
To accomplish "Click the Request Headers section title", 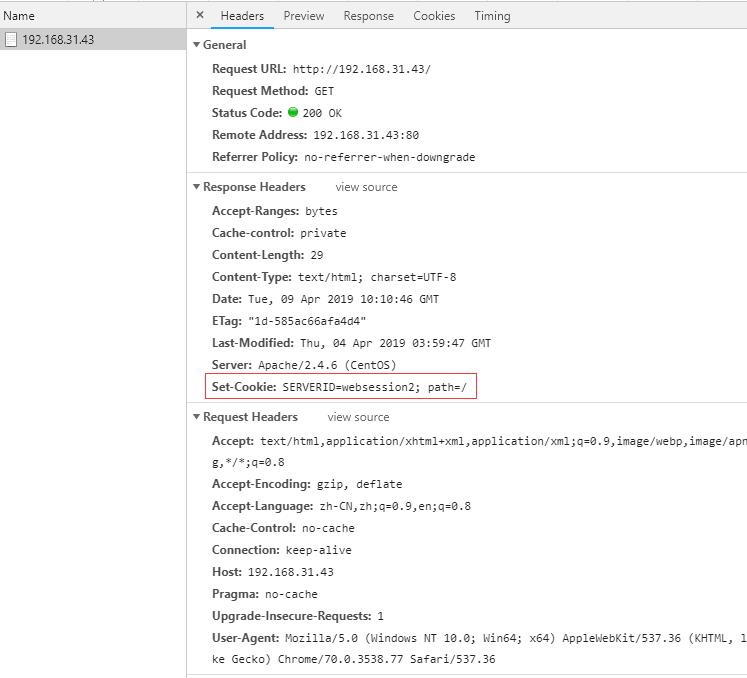I will pyautogui.click(x=250, y=417).
